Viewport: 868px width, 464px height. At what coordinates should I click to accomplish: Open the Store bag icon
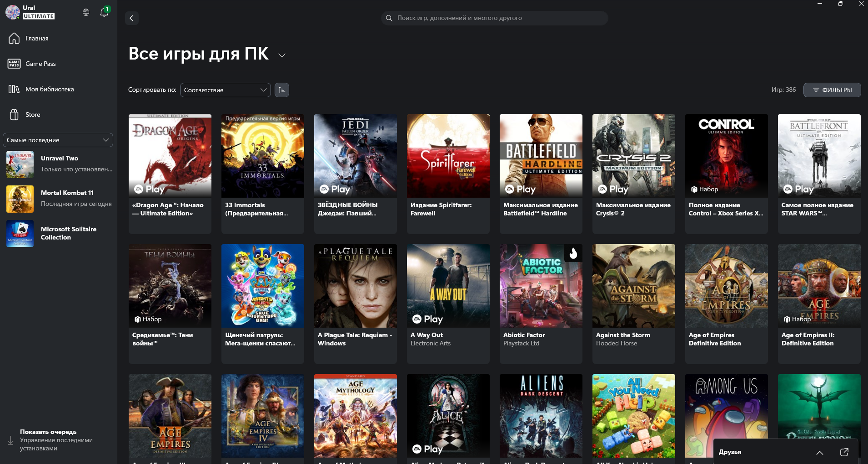click(x=14, y=115)
